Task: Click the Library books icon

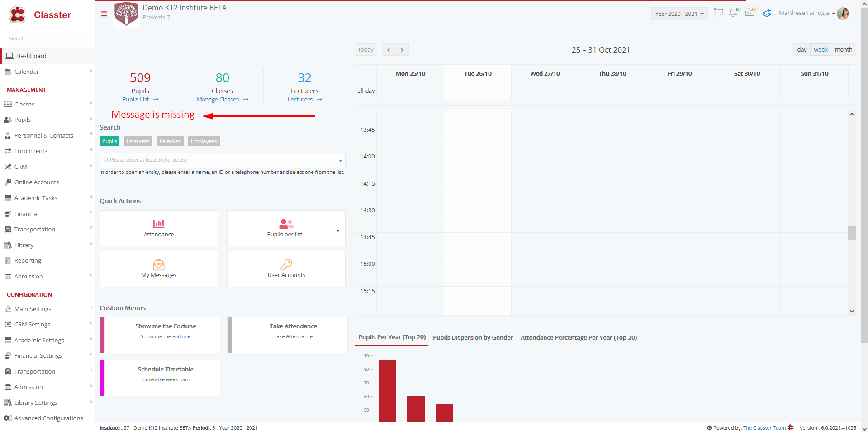Action: click(8, 245)
